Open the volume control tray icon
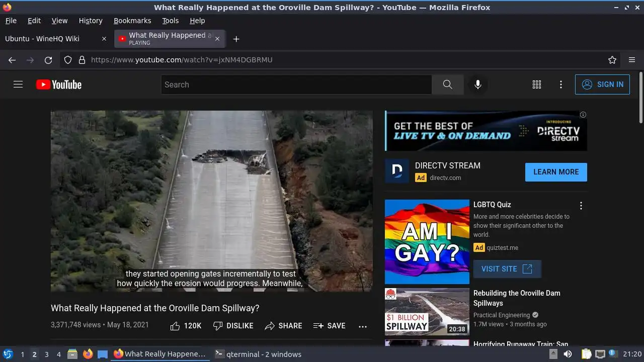Image resolution: width=644 pixels, height=362 pixels. (x=568, y=354)
